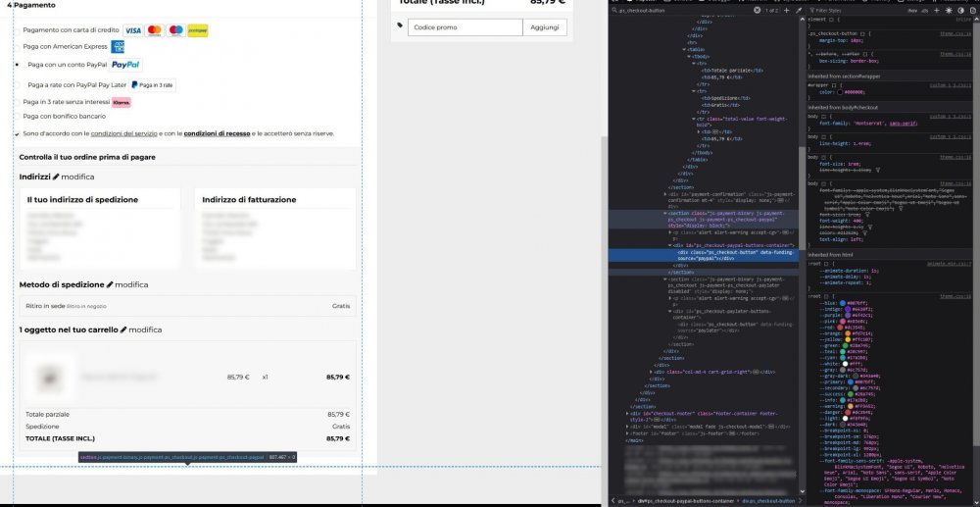Expand the checkout-footer div node
Viewport: 980px width, 507px height.
(627, 413)
